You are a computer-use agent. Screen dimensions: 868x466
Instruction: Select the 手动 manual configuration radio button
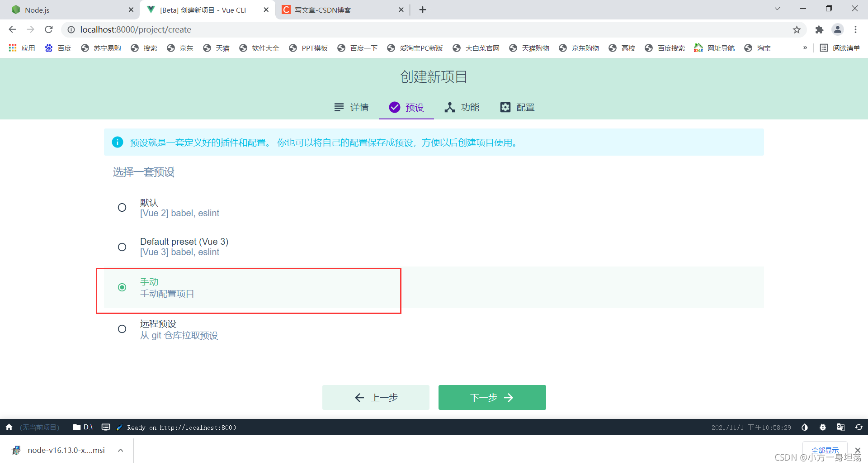point(122,287)
